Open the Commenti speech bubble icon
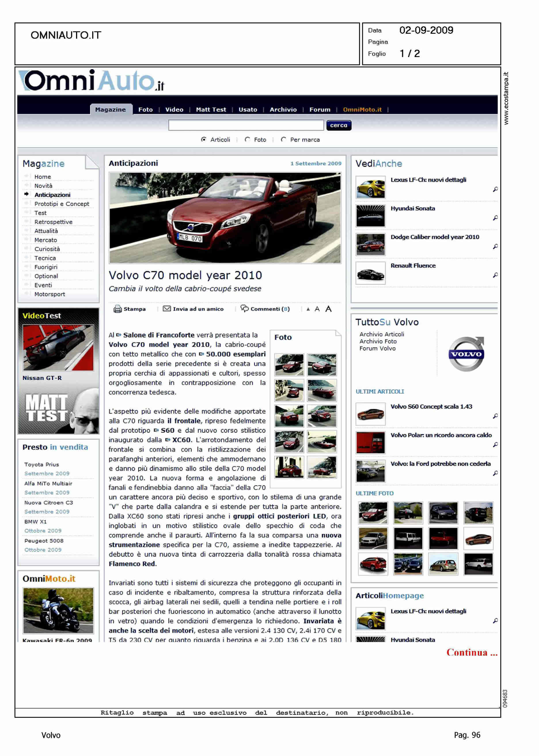The width and height of the screenshot is (539, 756). click(245, 309)
